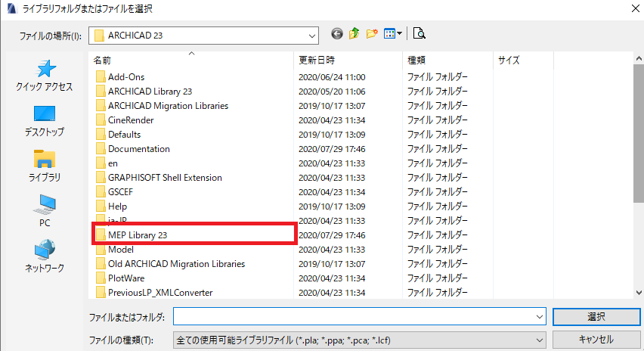Close the library selection dialog
The width and height of the screenshot is (644, 351).
tap(635, 8)
